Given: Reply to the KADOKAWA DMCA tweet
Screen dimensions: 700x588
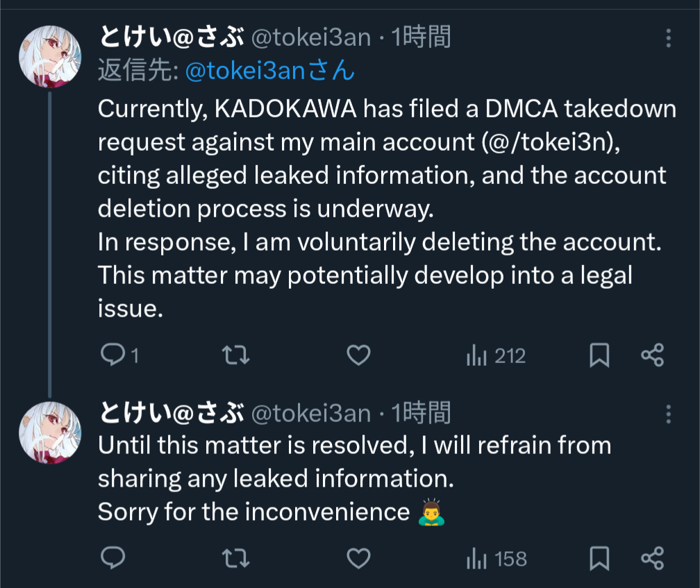Looking at the screenshot, I should coord(112,356).
